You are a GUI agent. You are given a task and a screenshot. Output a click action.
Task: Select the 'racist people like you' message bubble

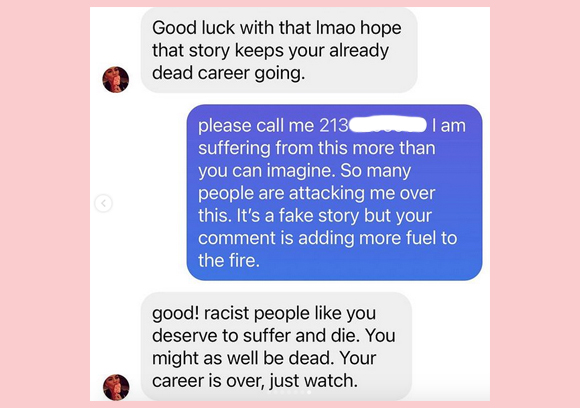(276, 346)
